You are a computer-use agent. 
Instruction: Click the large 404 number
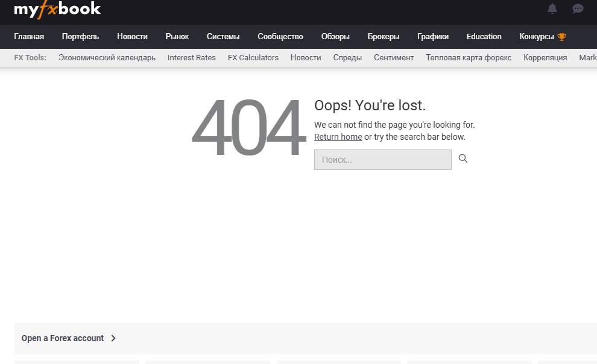click(x=248, y=127)
